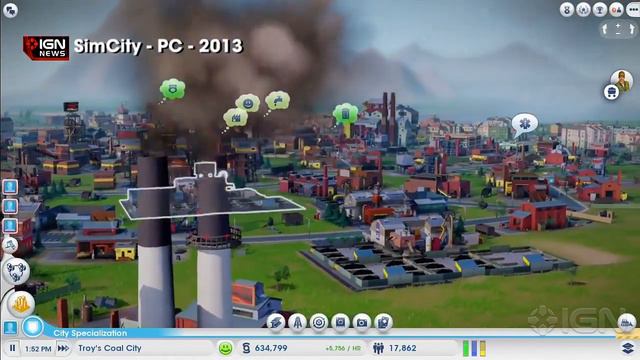Zoom in with the plus control

(x=618, y=26)
